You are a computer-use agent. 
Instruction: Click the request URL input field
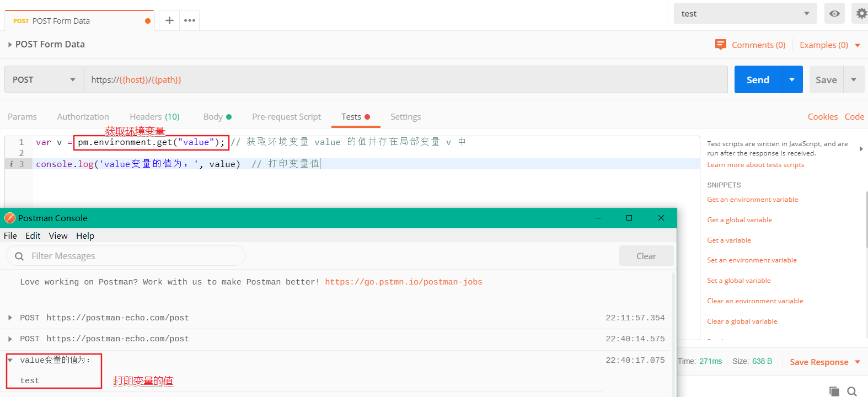[406, 79]
